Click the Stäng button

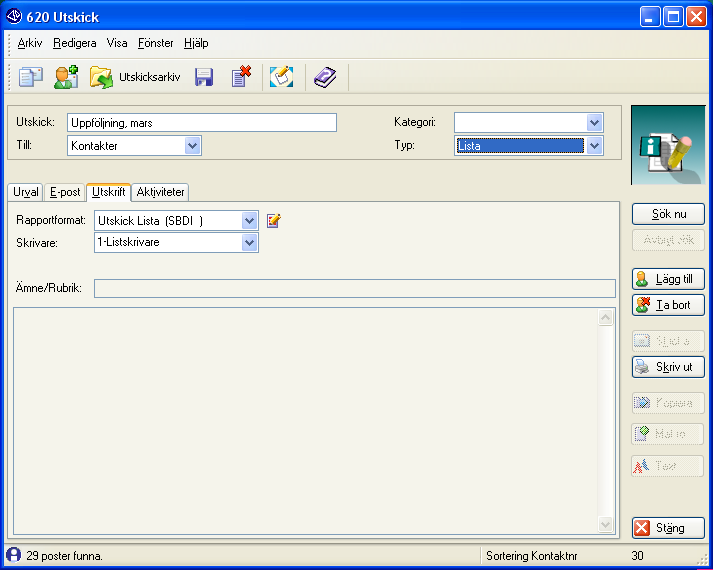668,528
